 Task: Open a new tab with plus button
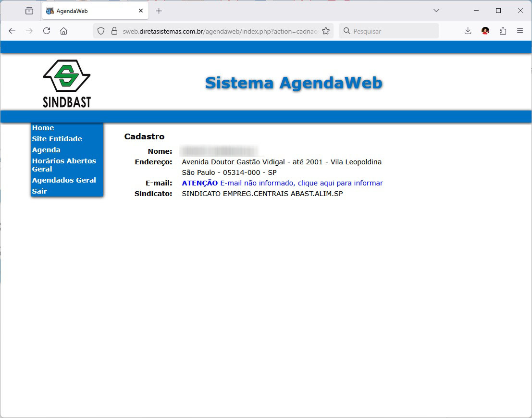[x=159, y=11]
